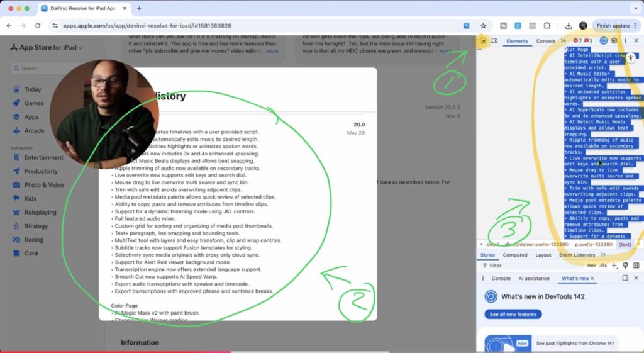Bookmark this page with the star icon
Screen dimensions: 644x353
(483, 25)
